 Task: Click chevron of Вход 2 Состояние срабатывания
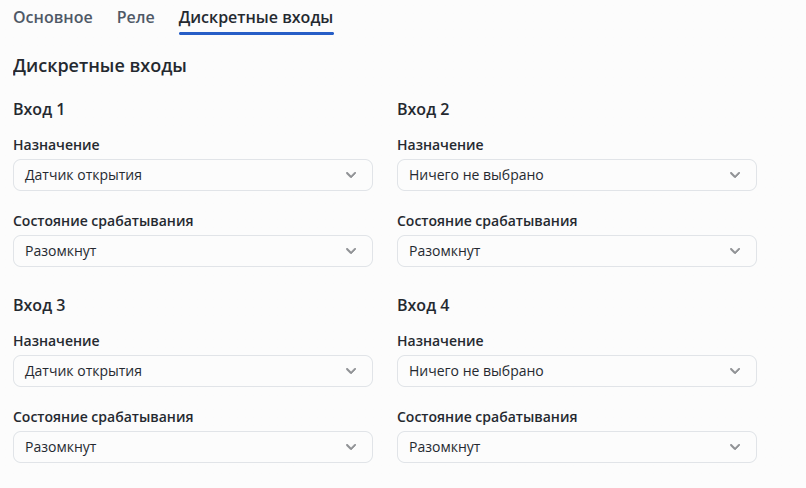click(x=735, y=251)
